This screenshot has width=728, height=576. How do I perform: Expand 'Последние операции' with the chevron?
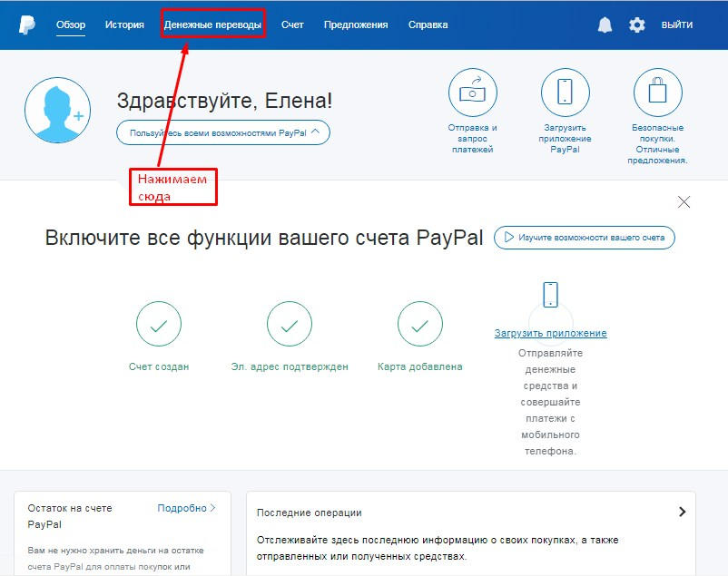pos(682,512)
